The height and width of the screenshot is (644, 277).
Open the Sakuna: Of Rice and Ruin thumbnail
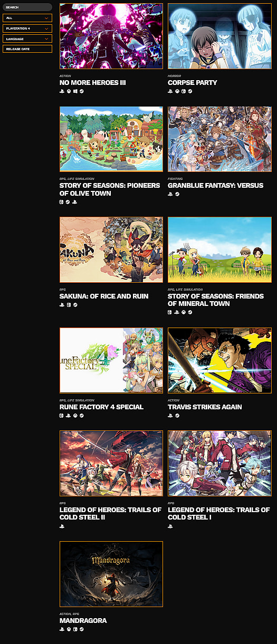click(111, 249)
